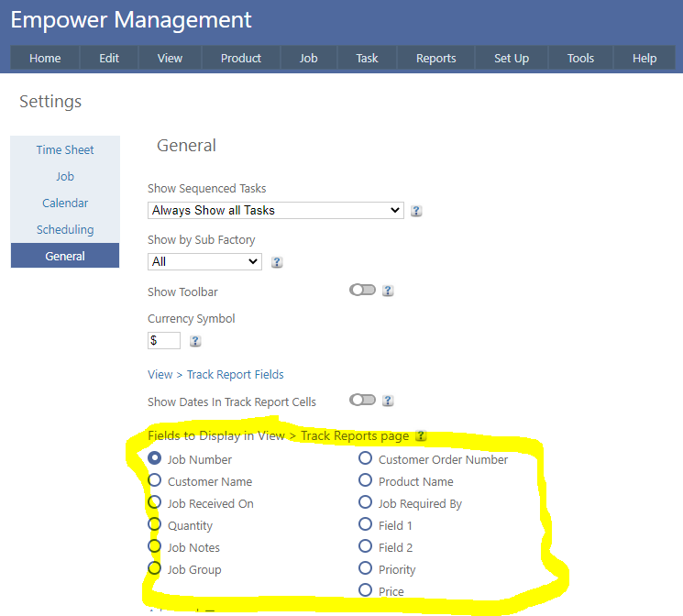Click help icon beside Fields to Display heading
Viewport: 683px width, 616px height.
(x=421, y=436)
